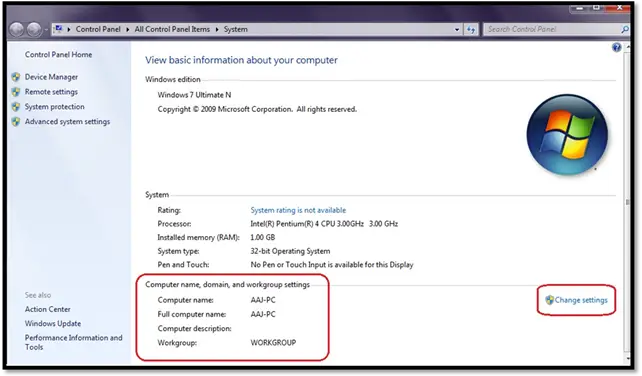Viewport: 642px width, 376px height.
Task: Open Device Manager
Action: (x=51, y=77)
